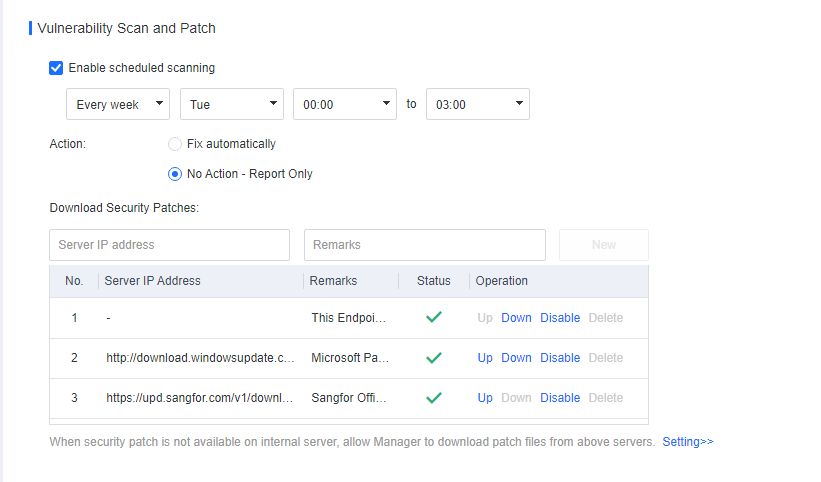The width and height of the screenshot is (821, 482).
Task: Expand the Tue weekday dropdown
Action: [x=232, y=104]
